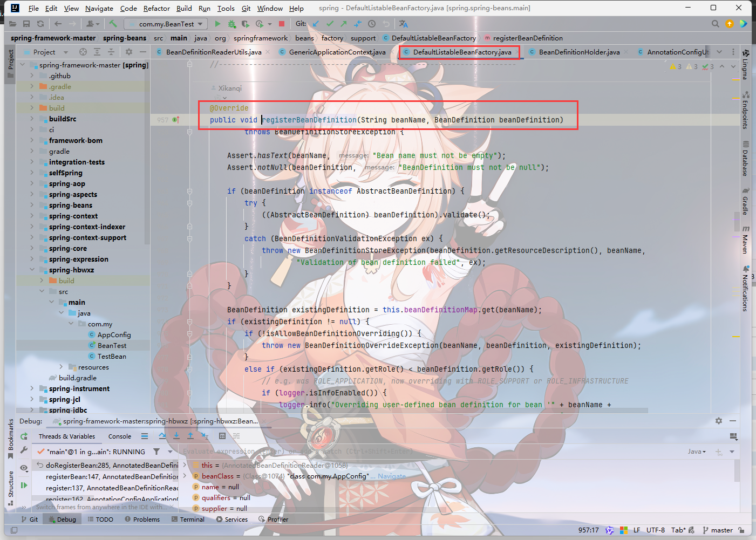
Task: Run com.my.BeanTest with the green play icon
Action: tap(217, 24)
